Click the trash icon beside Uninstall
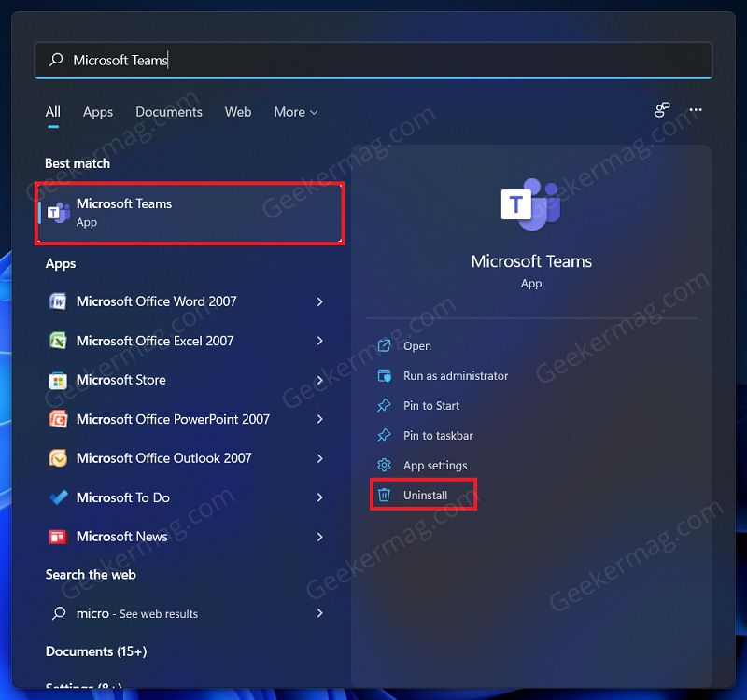This screenshot has height=700, width=747. [x=384, y=496]
